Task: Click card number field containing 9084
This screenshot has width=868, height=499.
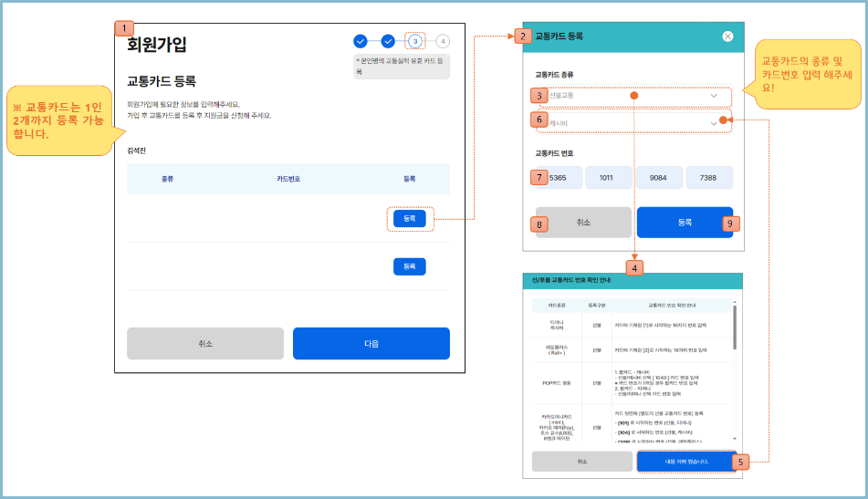Action: point(659,178)
